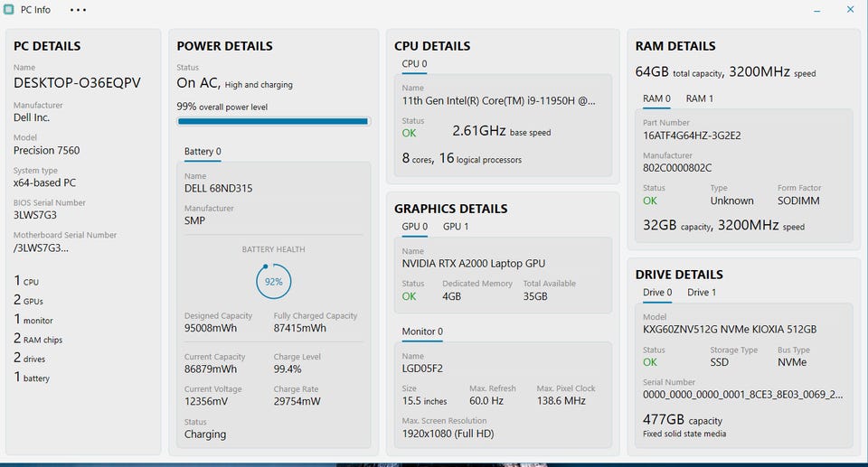Click fully charged capacity 87415mWh

pos(299,328)
